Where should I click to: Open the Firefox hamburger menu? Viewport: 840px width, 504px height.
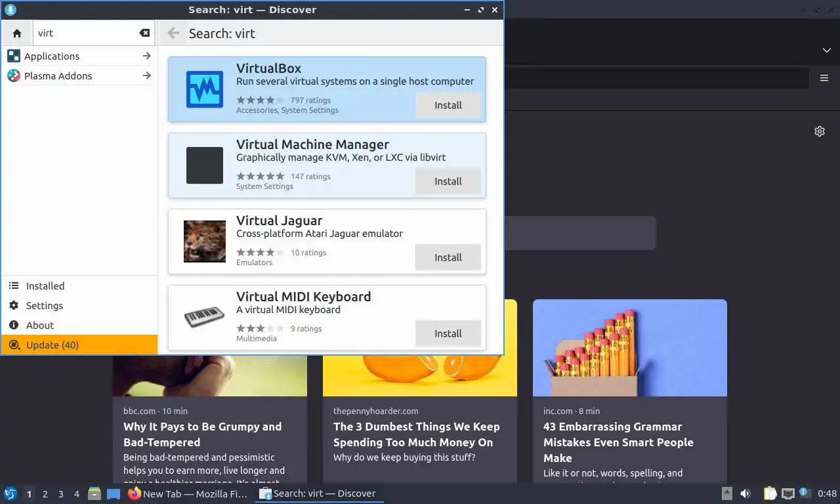824,78
